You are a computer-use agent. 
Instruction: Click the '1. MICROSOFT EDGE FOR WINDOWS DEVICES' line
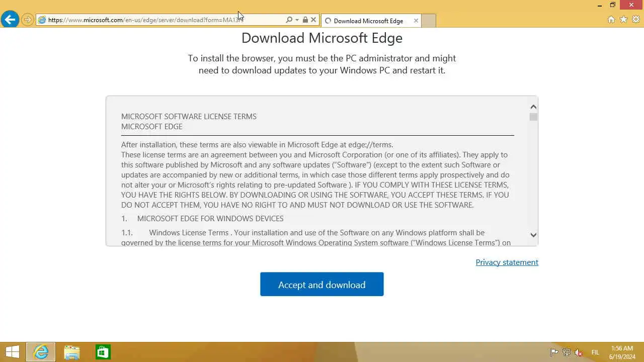[x=202, y=219]
